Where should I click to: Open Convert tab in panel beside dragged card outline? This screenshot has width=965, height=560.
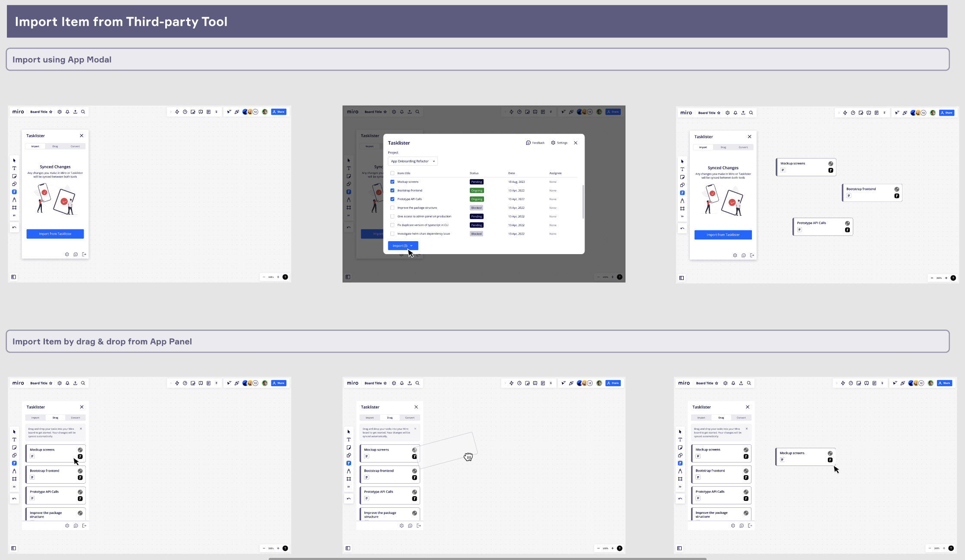click(x=409, y=418)
